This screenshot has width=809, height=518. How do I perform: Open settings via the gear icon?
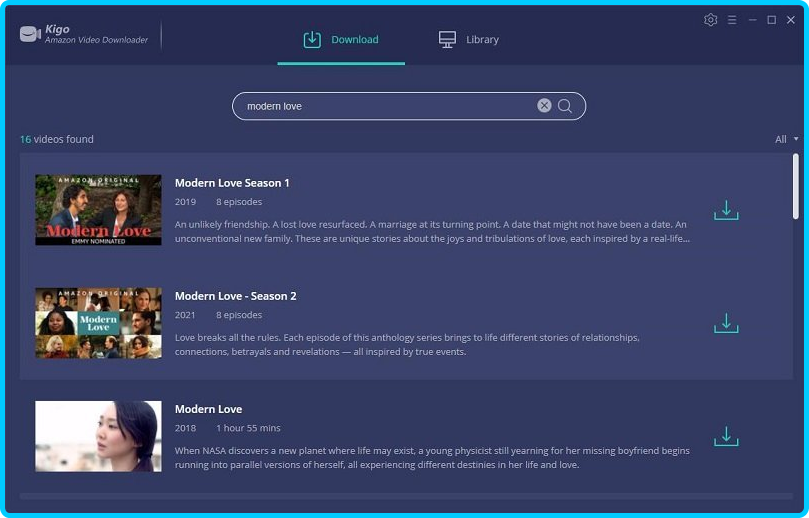tap(711, 20)
